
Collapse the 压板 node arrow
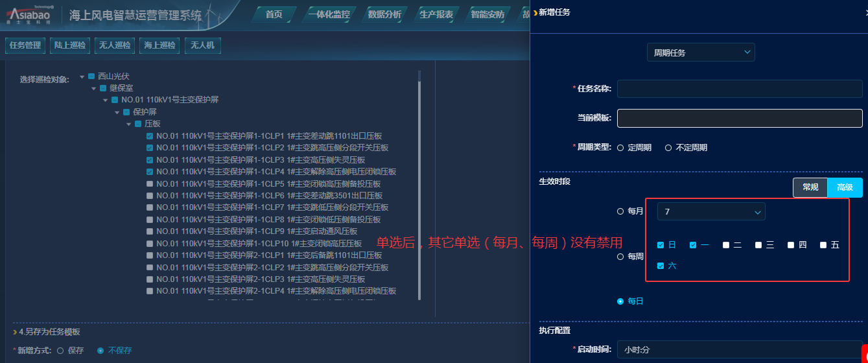click(129, 124)
